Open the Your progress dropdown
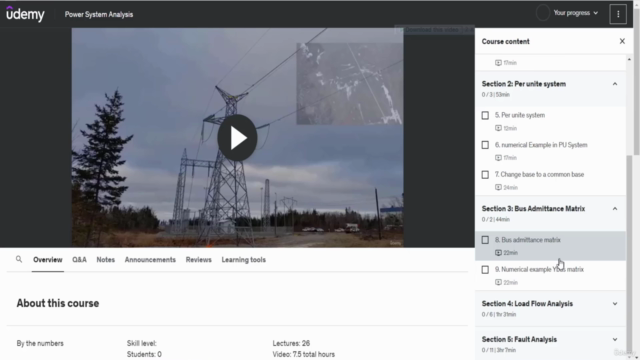640x360 pixels. coord(576,13)
